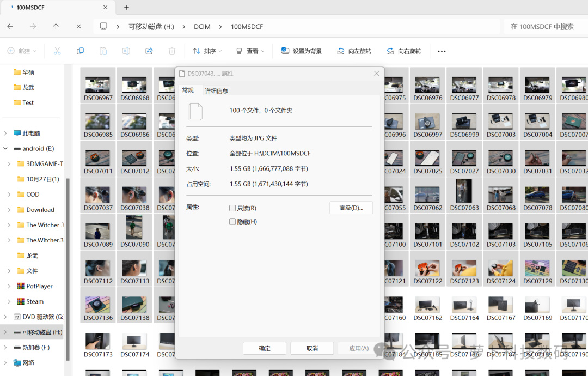Select thumbnail DSC06979
This screenshot has width=588, height=376.
pyautogui.click(x=537, y=85)
